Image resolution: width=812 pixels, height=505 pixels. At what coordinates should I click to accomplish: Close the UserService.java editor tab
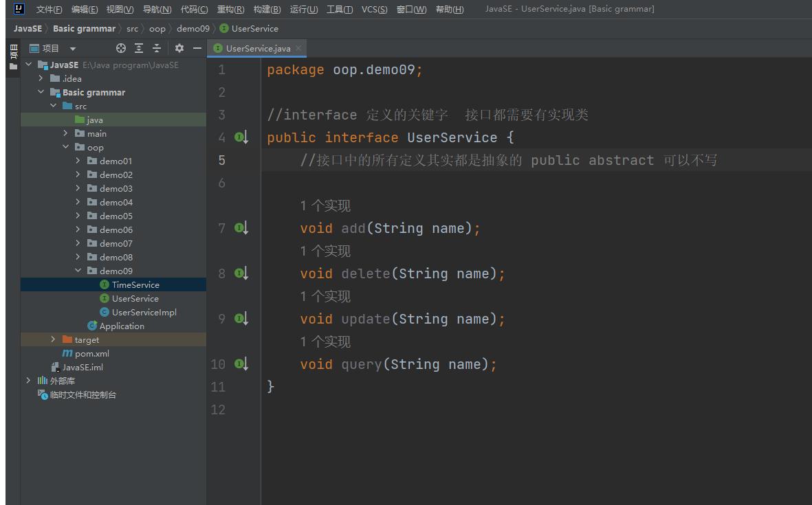coord(299,49)
